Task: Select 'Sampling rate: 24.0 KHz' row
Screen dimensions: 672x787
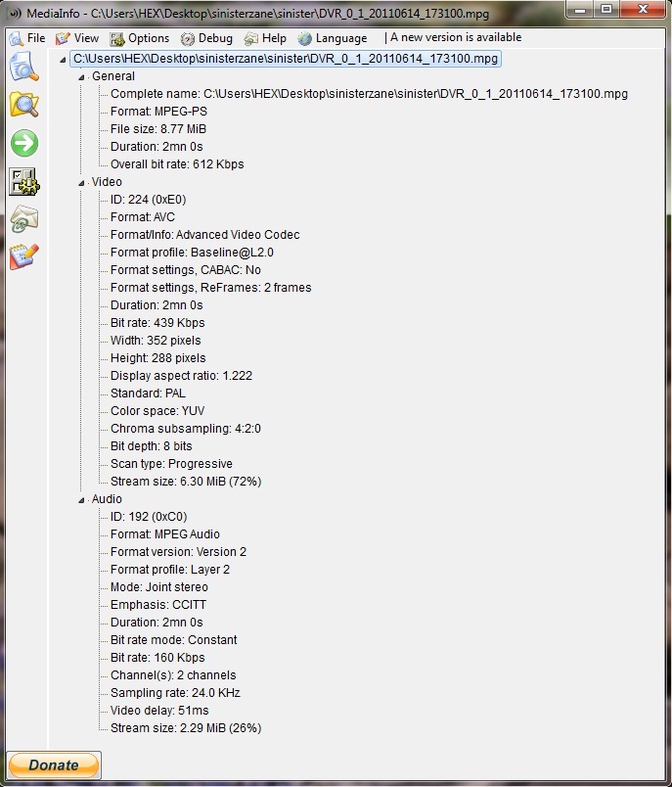Action: 175,693
